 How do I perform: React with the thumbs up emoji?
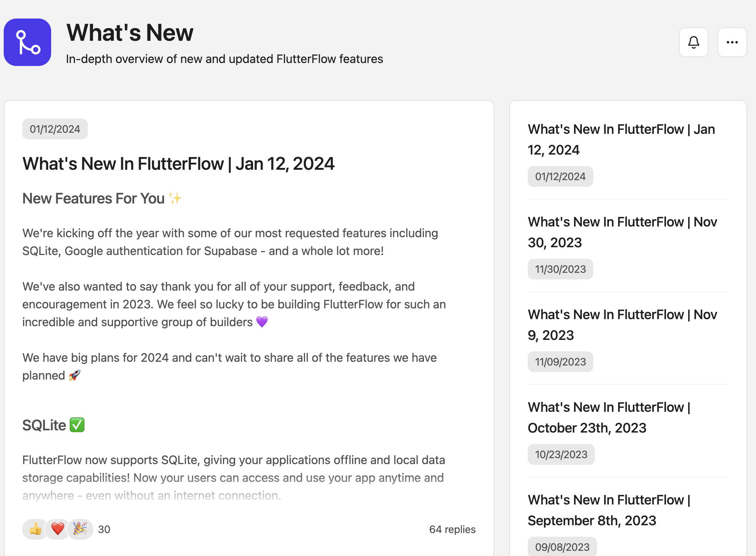(36, 529)
